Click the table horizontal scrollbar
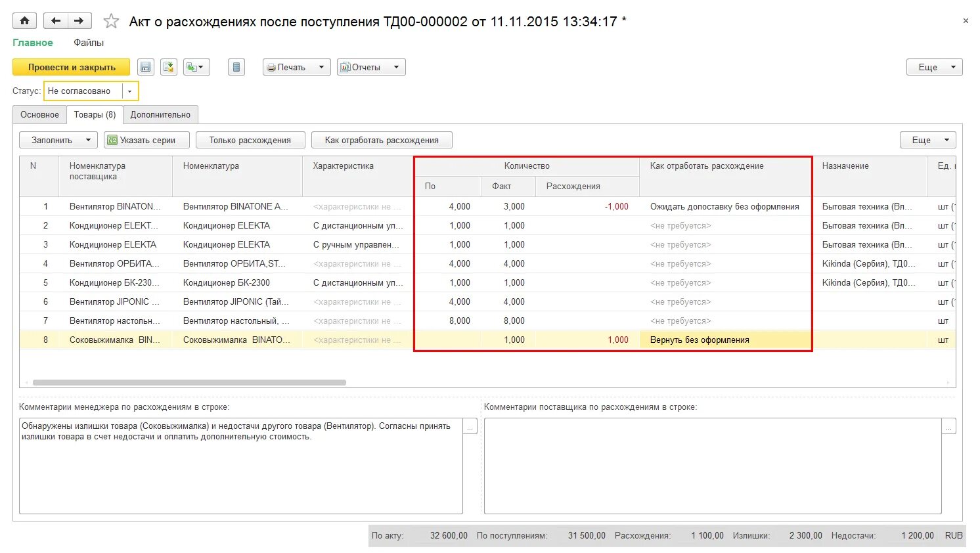This screenshot has width=980, height=553. [189, 382]
